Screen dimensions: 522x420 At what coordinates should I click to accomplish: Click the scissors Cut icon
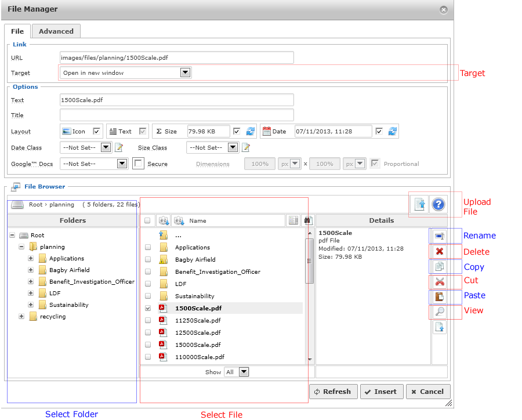click(x=440, y=282)
